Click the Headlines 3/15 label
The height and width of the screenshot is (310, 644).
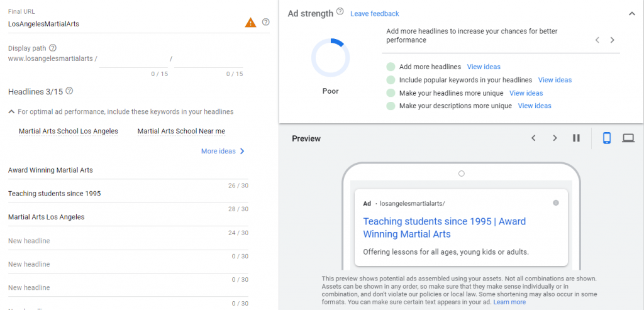click(x=36, y=92)
